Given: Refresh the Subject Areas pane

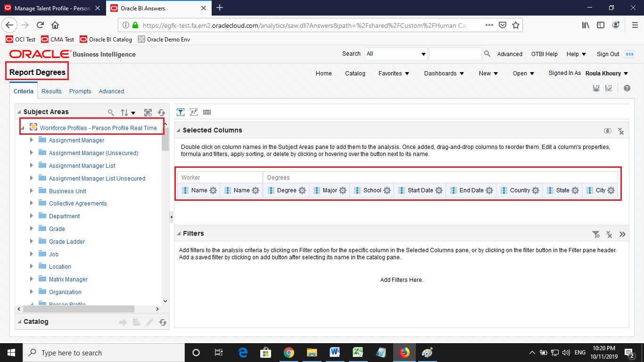Looking at the screenshot, I should [x=162, y=112].
